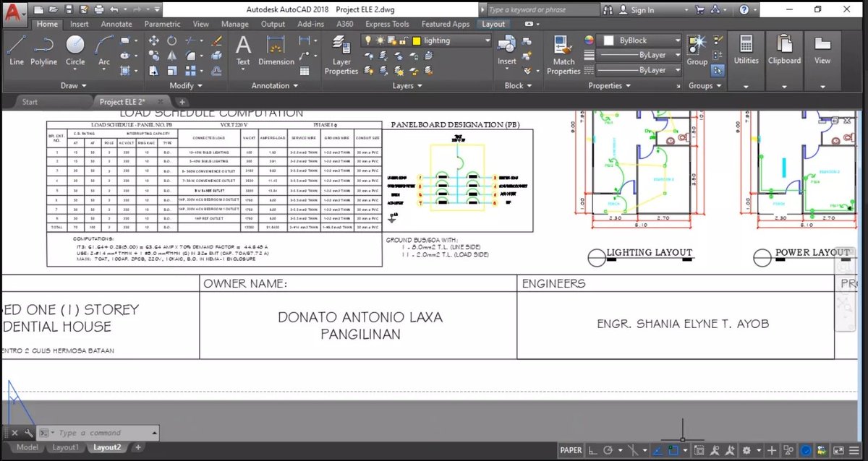Viewport: 868px width, 461px height.
Task: Toggle Polar Tracking in status bar
Action: [610, 450]
